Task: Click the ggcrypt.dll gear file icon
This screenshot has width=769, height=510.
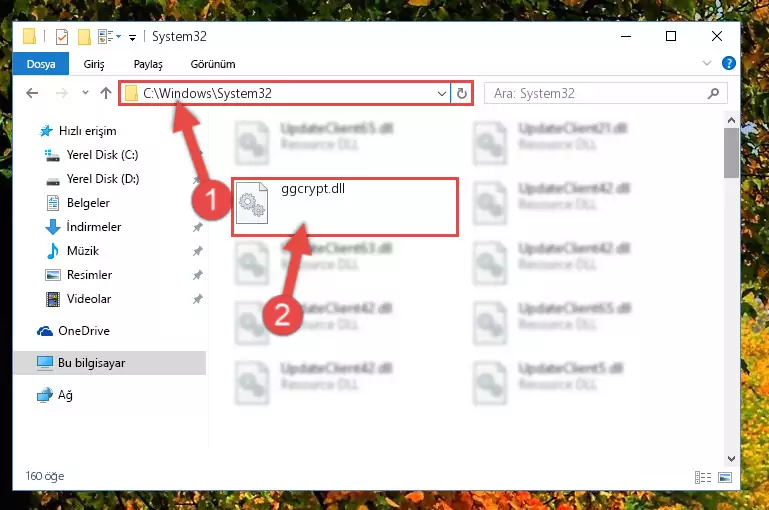Action: [x=252, y=203]
